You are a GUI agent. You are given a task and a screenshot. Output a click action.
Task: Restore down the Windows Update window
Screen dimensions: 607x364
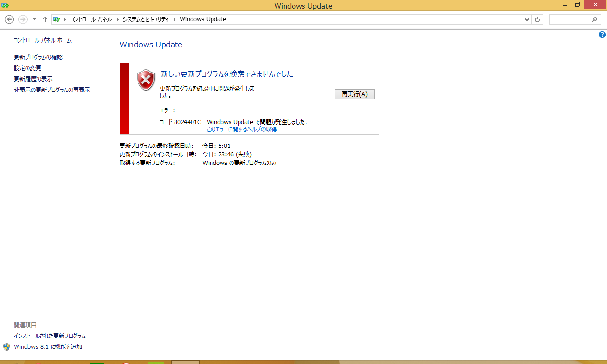click(x=577, y=5)
